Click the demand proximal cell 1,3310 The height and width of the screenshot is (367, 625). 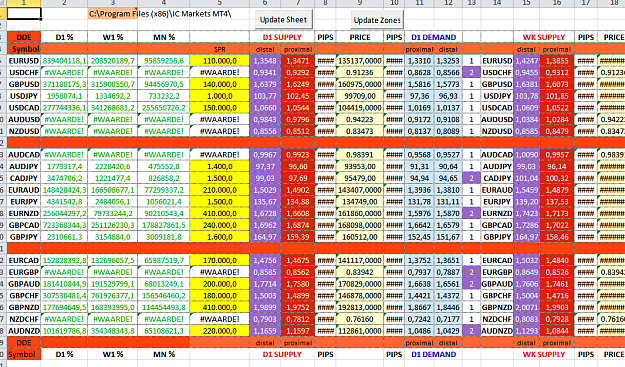pos(419,61)
